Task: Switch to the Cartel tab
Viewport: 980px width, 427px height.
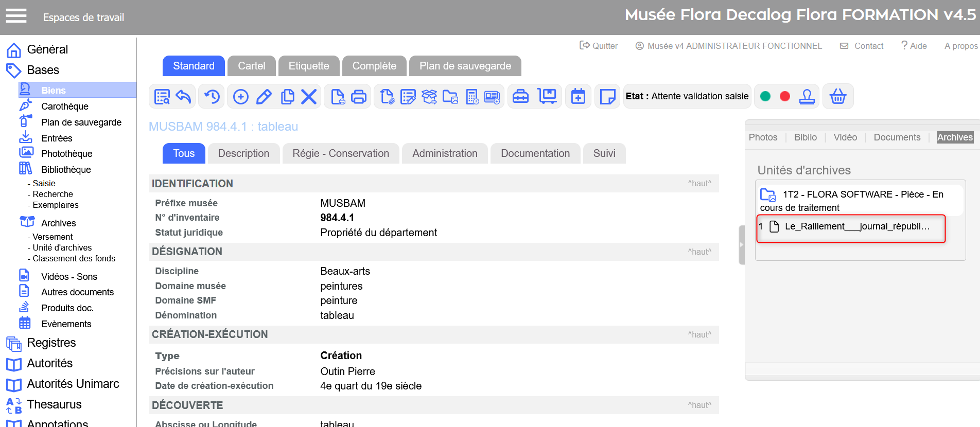Action: [x=251, y=66]
